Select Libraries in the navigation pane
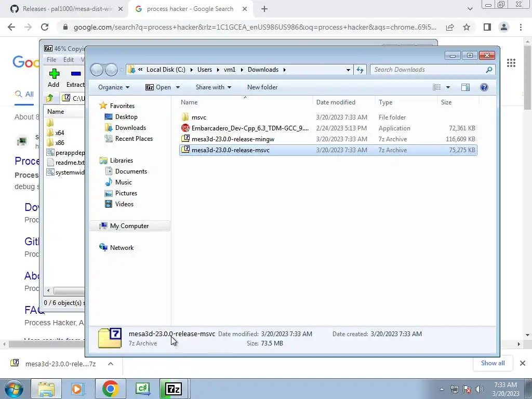The image size is (532, 399). click(x=122, y=161)
